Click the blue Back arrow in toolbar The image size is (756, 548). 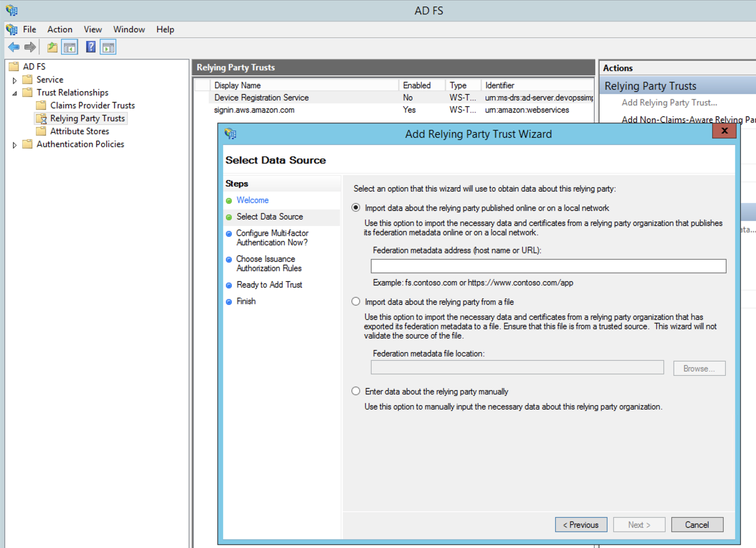click(13, 47)
